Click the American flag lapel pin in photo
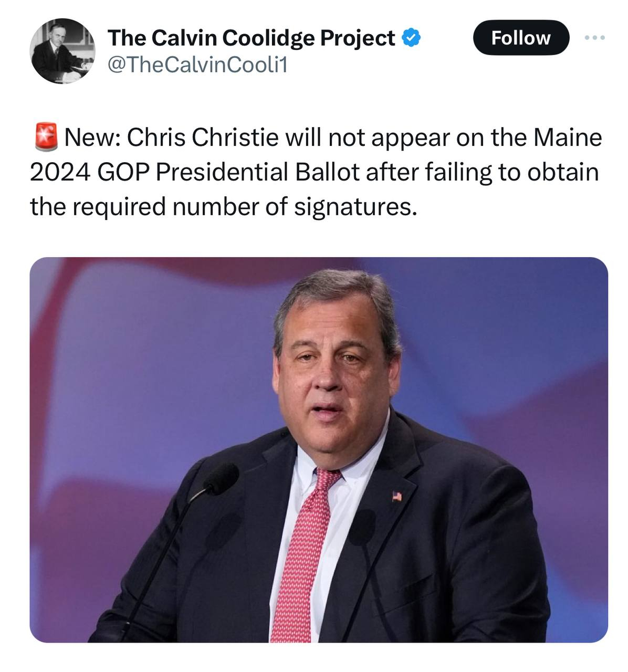 (397, 496)
